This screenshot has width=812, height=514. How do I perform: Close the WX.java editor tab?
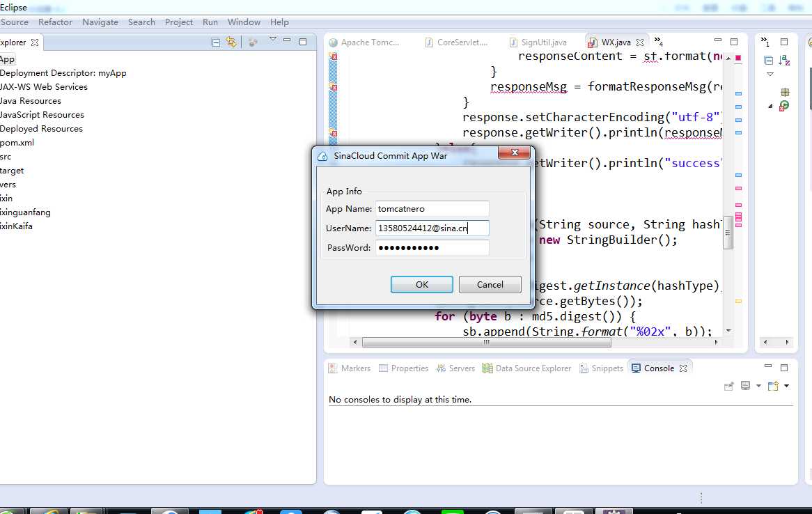[x=640, y=42]
